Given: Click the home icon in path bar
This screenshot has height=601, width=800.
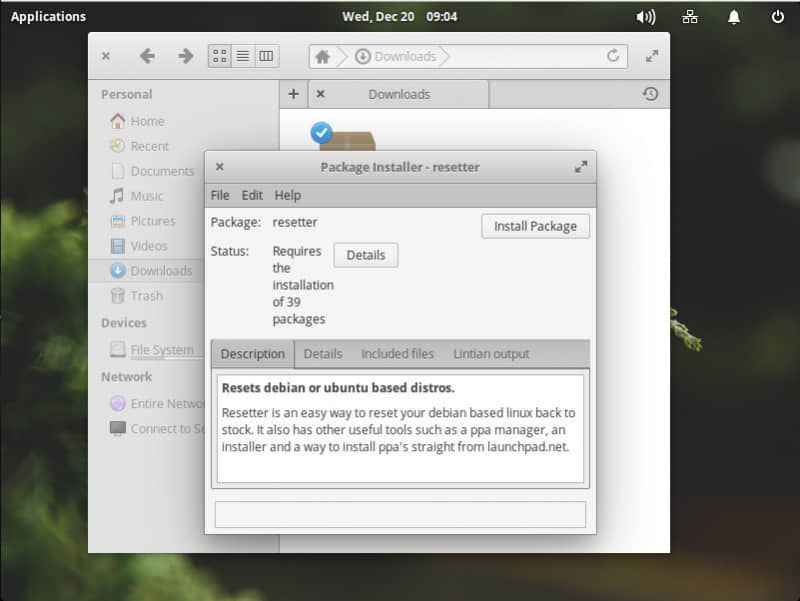Looking at the screenshot, I should point(322,56).
